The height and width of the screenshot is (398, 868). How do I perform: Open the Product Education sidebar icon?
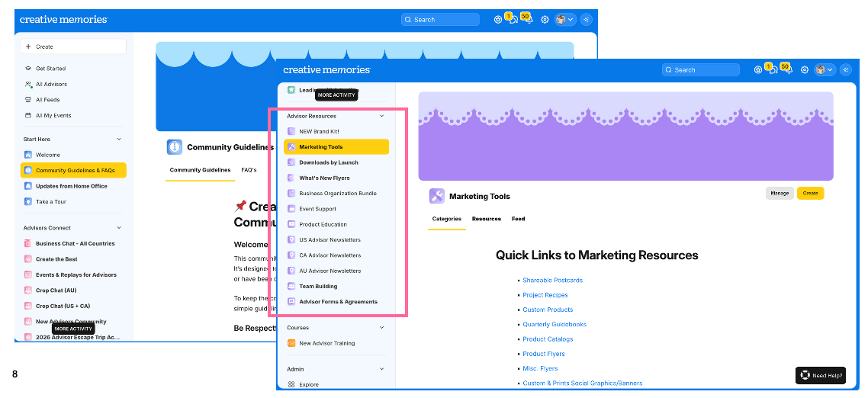click(x=291, y=224)
